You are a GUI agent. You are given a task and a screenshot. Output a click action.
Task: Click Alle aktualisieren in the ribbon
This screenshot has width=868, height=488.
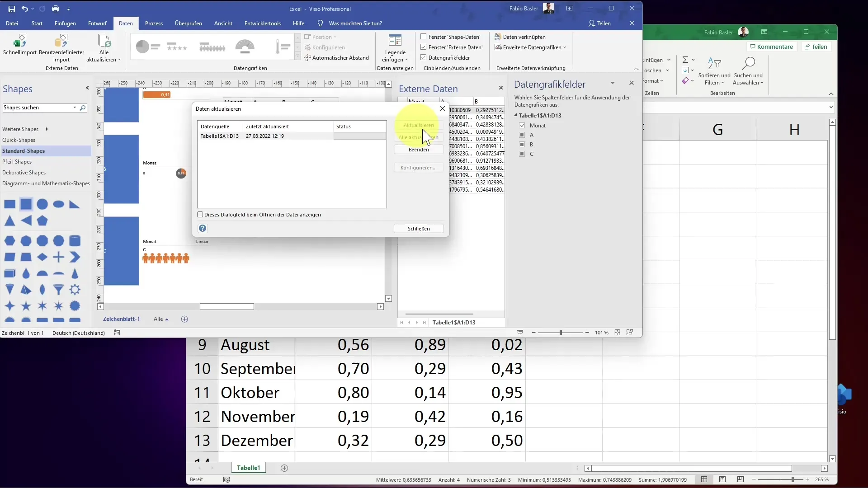(104, 48)
